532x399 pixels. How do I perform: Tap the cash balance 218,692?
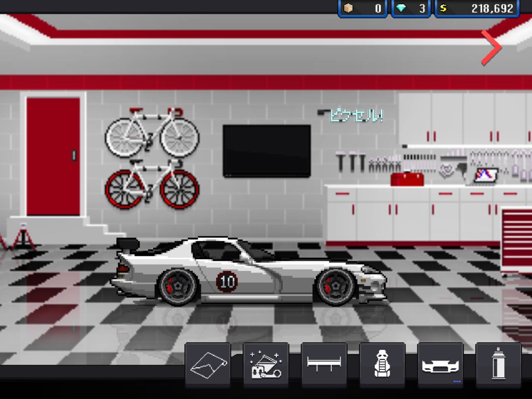[477, 8]
